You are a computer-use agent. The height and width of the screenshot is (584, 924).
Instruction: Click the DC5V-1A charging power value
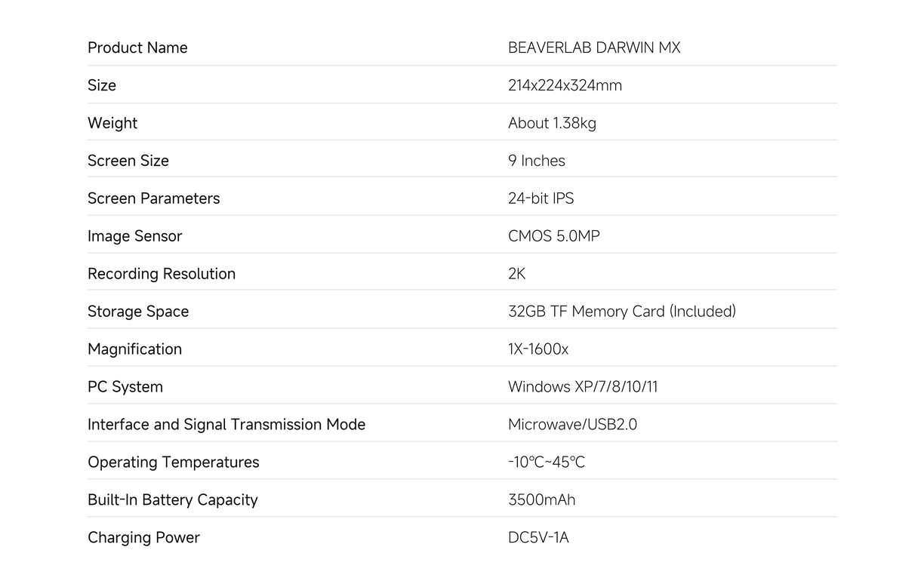pyautogui.click(x=538, y=538)
